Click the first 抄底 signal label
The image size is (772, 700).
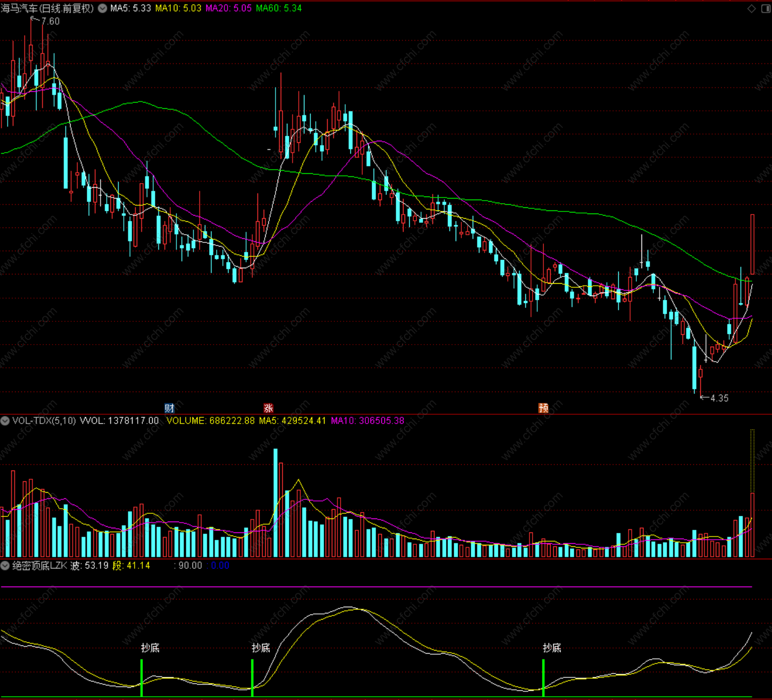pos(150,648)
